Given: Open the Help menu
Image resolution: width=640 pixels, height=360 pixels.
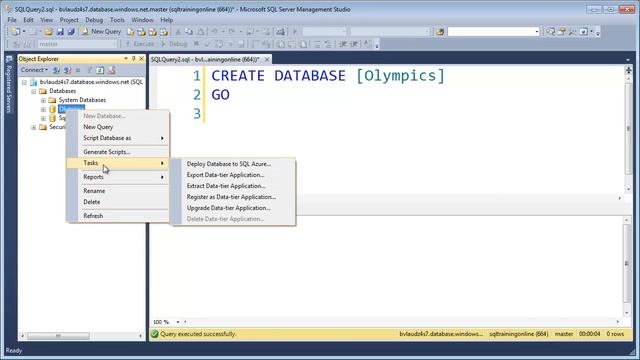Looking at the screenshot, I should click(x=167, y=20).
